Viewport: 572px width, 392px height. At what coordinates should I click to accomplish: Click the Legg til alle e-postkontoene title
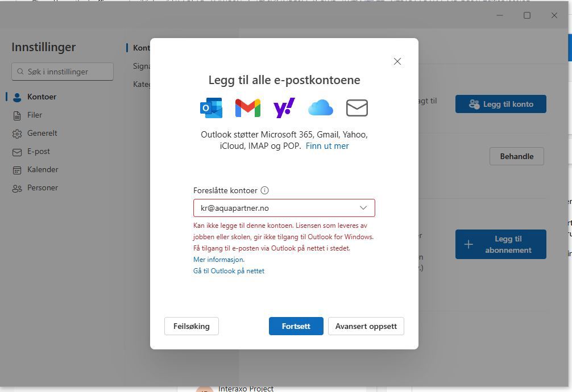tap(284, 80)
